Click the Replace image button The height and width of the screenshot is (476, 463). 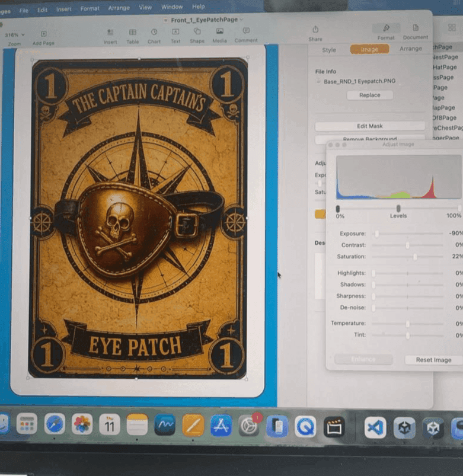point(369,95)
